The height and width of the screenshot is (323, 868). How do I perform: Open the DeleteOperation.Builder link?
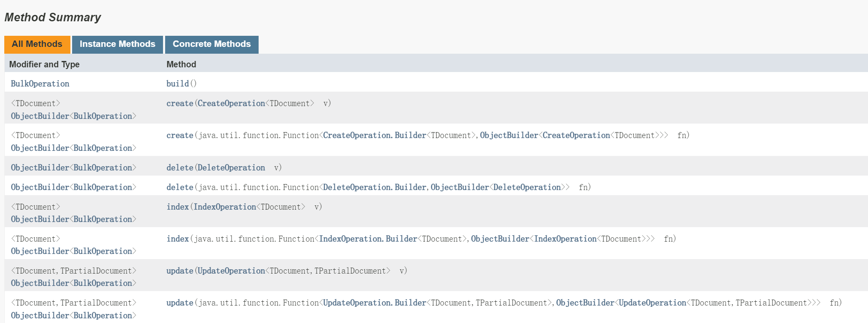(x=374, y=187)
